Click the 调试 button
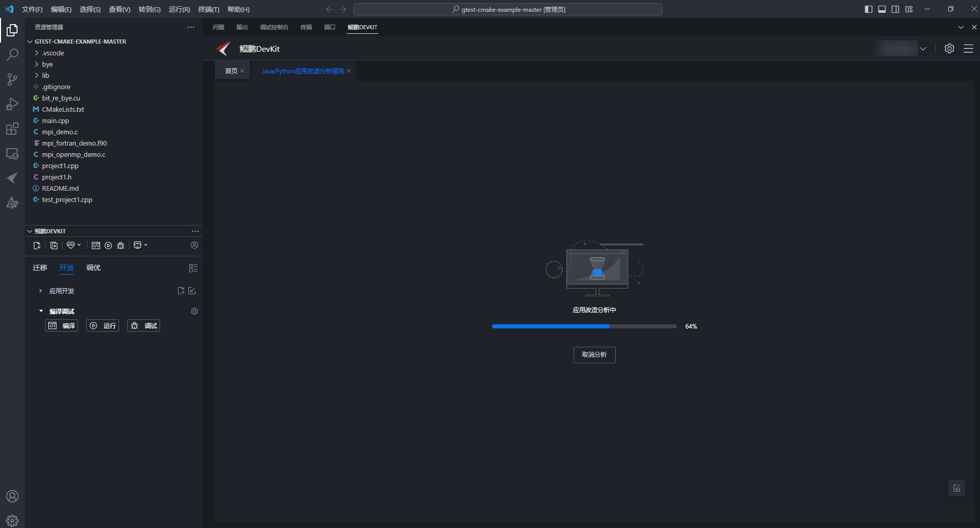Image resolution: width=980 pixels, height=528 pixels. pos(144,326)
